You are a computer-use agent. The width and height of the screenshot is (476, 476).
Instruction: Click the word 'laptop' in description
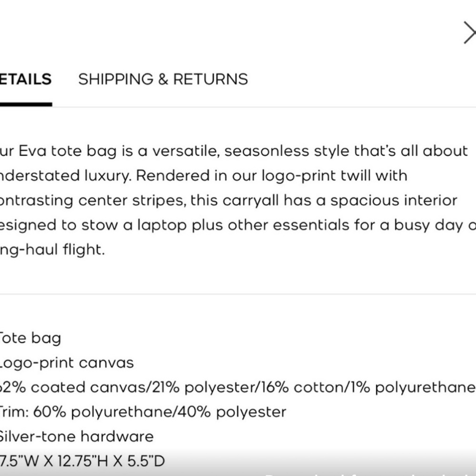[162, 226]
